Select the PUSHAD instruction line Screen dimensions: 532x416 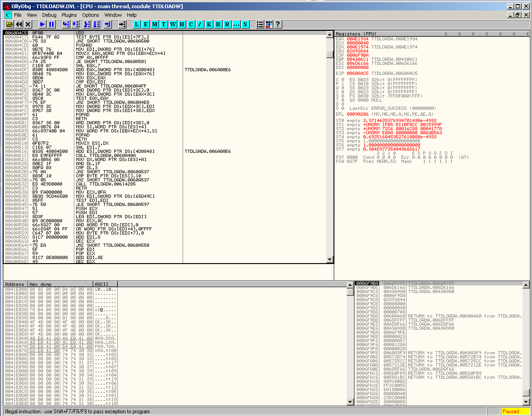[x=164, y=45]
